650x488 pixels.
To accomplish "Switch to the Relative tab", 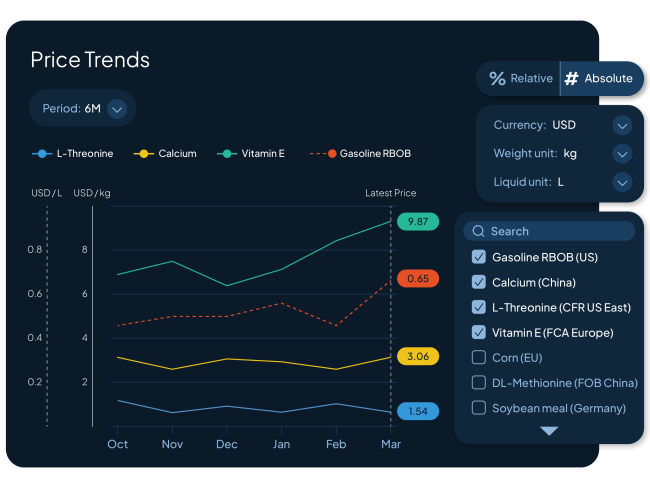I will 520,78.
